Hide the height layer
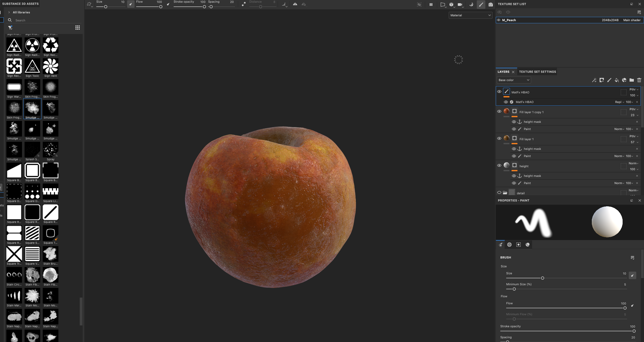The height and width of the screenshot is (342, 644). (499, 166)
